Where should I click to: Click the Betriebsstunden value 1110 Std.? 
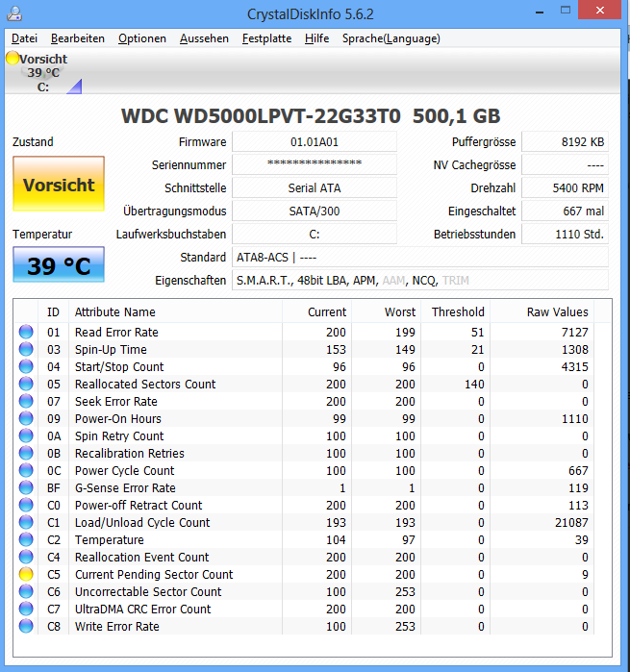[x=565, y=234]
